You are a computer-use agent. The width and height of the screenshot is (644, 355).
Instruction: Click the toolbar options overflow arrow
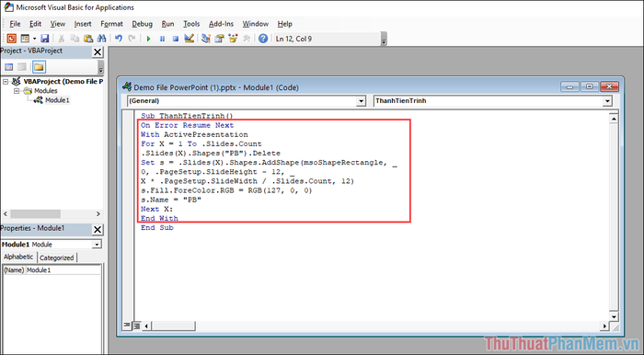tap(384, 40)
